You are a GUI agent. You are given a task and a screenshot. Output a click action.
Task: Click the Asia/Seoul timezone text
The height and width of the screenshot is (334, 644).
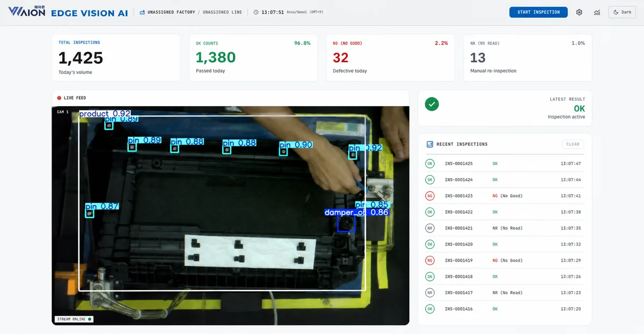coord(305,12)
